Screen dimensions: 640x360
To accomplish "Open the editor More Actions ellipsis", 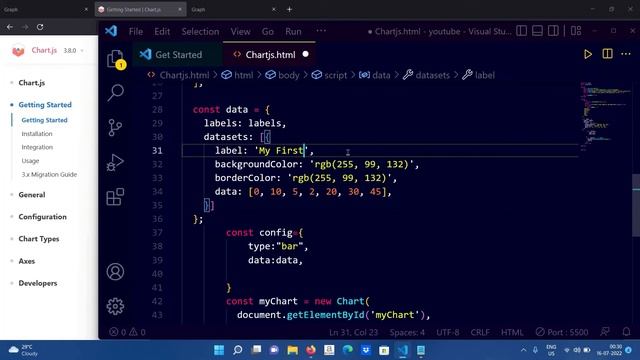I will click(x=626, y=54).
